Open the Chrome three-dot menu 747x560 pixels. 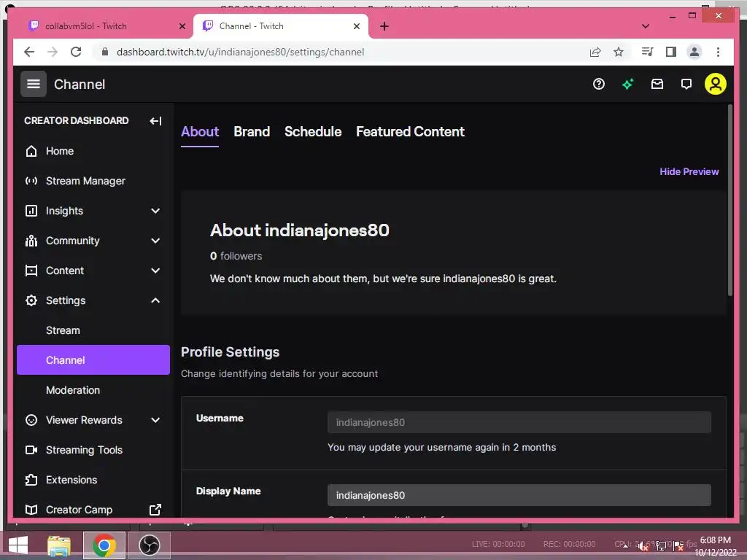[x=718, y=52]
